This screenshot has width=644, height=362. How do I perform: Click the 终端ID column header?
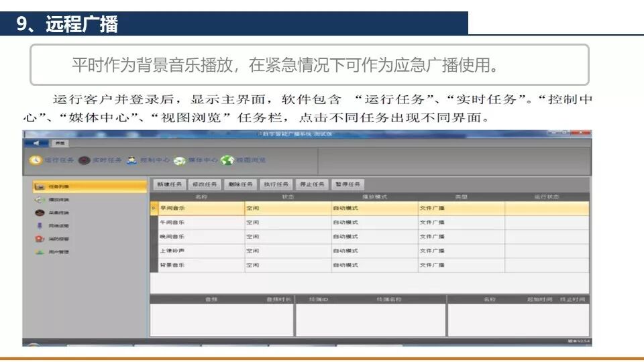pyautogui.click(x=318, y=300)
